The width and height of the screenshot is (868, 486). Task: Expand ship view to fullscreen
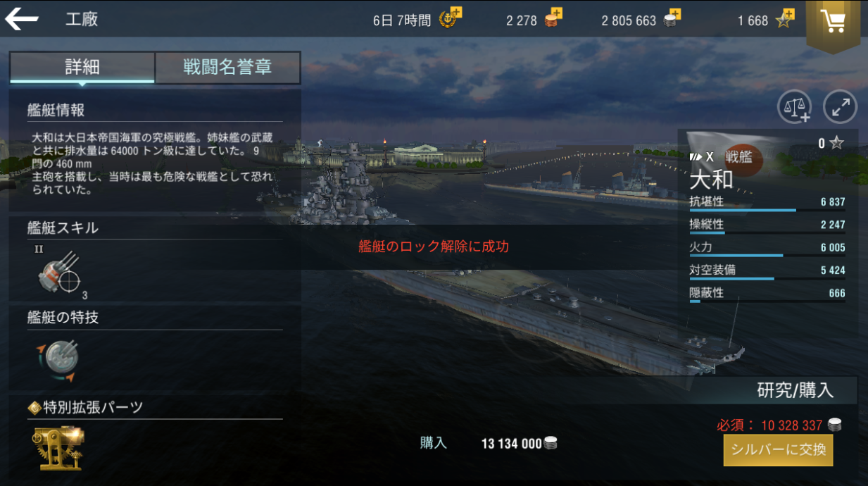[x=840, y=107]
